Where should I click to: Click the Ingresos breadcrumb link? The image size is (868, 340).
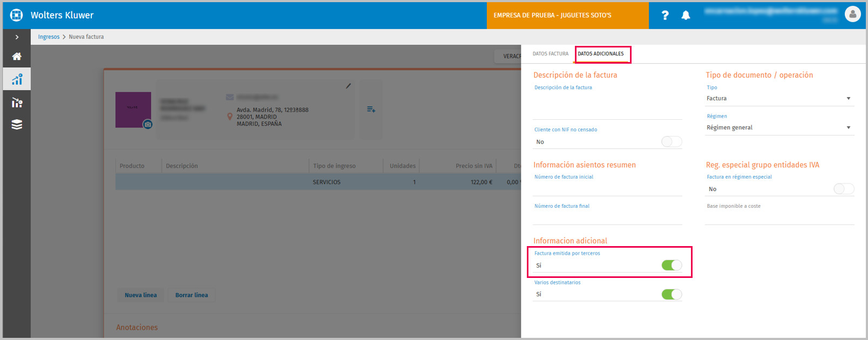point(49,37)
